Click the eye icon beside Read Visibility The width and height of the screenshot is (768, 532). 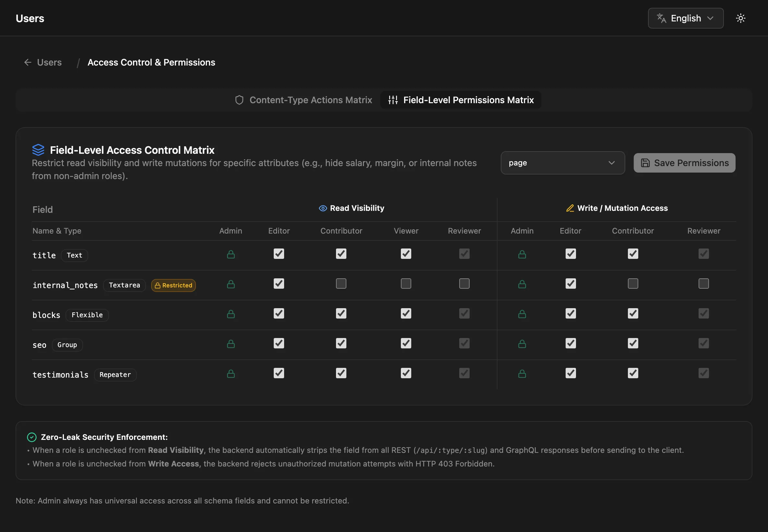(x=322, y=208)
